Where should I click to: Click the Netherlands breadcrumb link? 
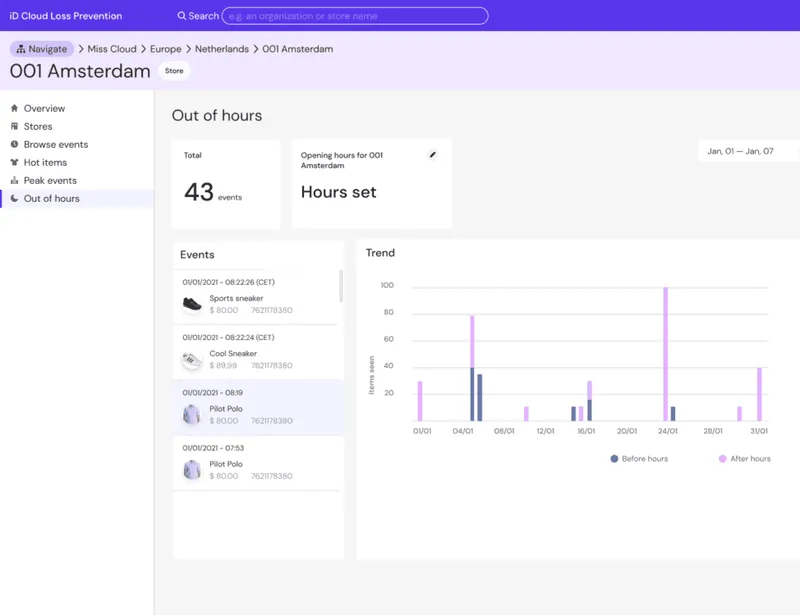click(x=221, y=49)
